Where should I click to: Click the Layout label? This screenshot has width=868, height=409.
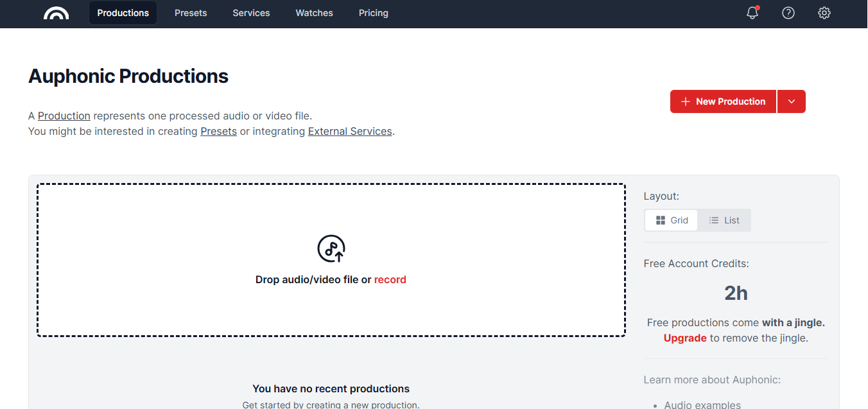pyautogui.click(x=661, y=196)
